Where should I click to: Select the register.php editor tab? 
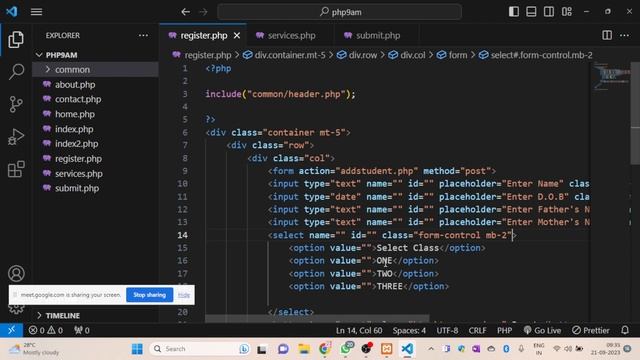pyautogui.click(x=203, y=36)
